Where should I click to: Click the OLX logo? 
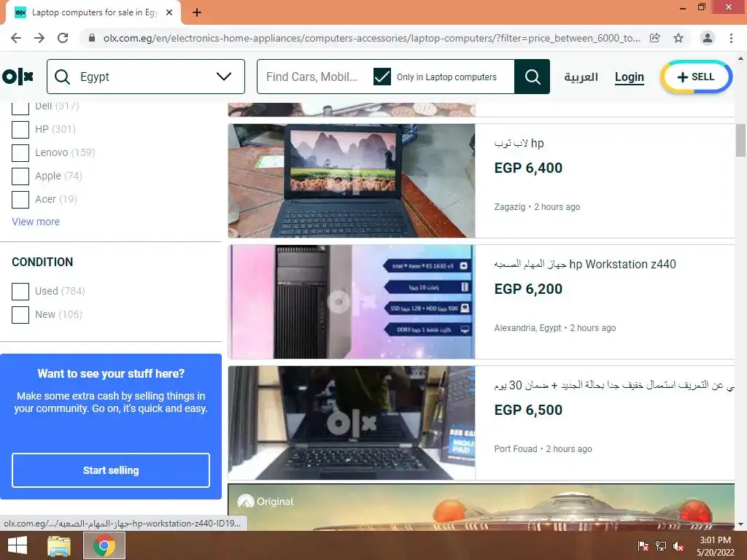[x=18, y=76]
